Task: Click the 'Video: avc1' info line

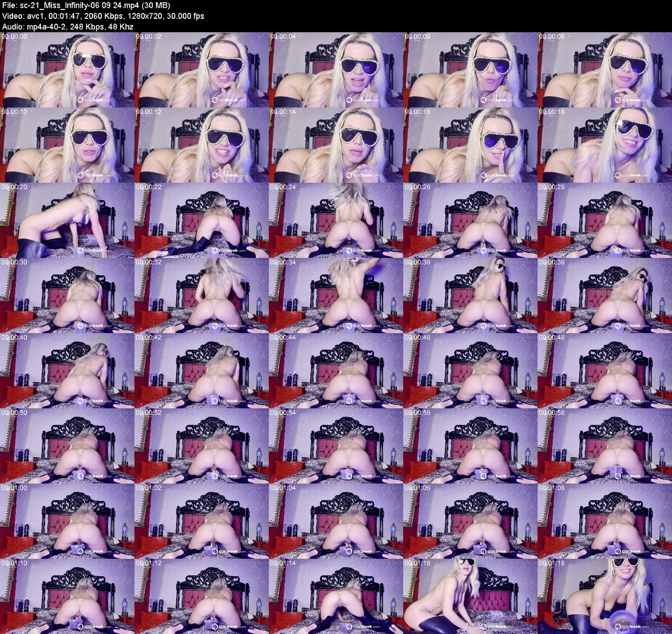Action: [x=103, y=16]
